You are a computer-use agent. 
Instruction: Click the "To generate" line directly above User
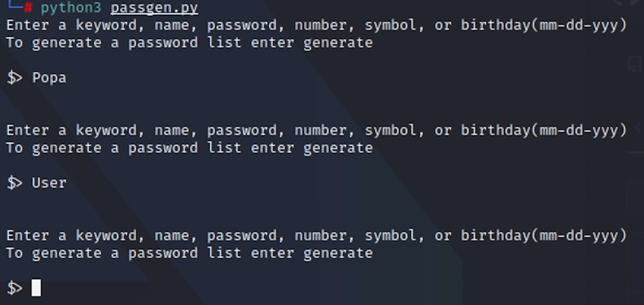coord(189,148)
